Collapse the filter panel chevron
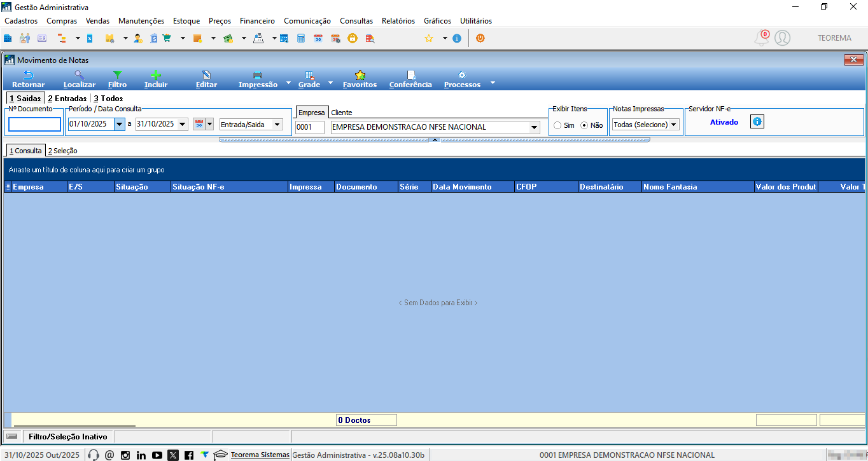 (435, 140)
